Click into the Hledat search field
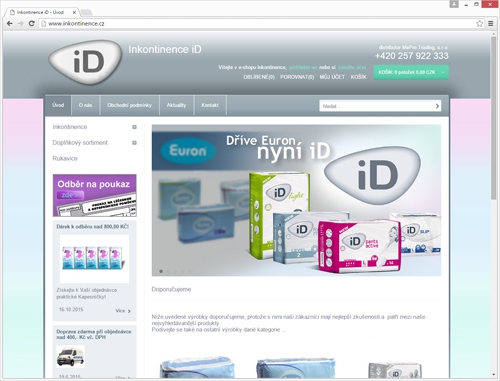500x381 pixels. coord(377,106)
